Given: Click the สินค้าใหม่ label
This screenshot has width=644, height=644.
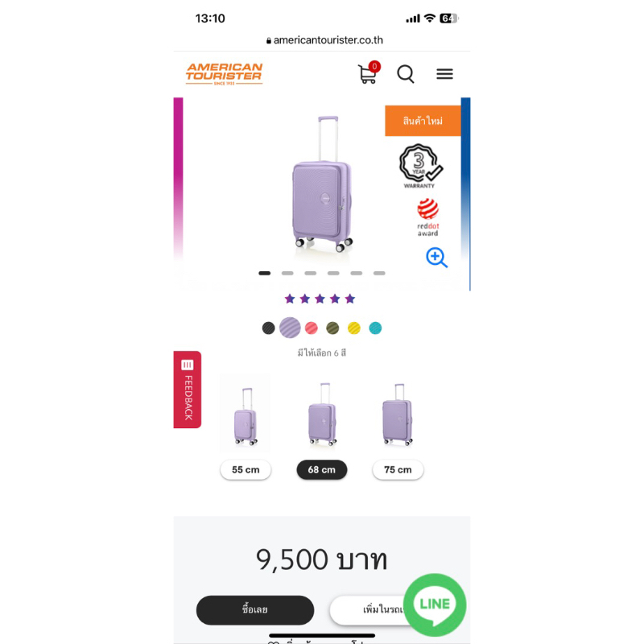Looking at the screenshot, I should [423, 121].
